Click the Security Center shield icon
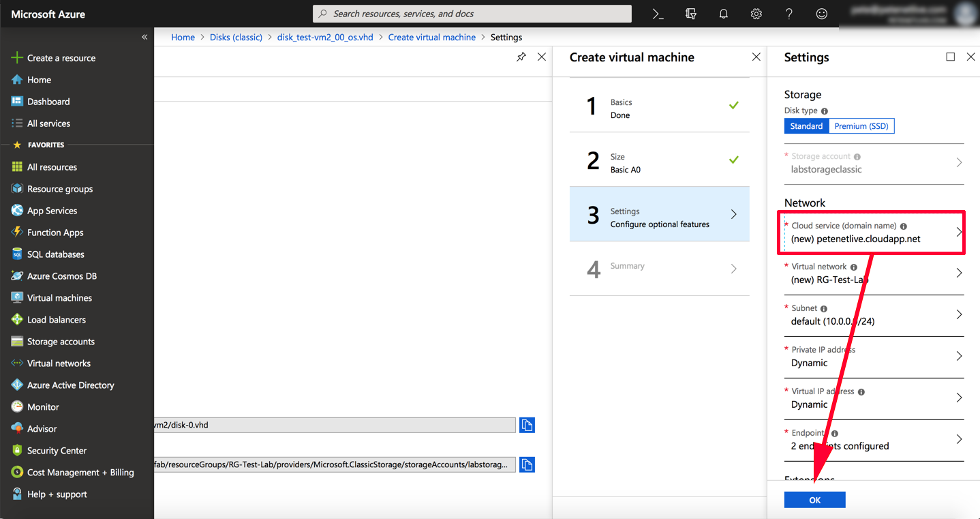This screenshot has width=980, height=519. (17, 451)
